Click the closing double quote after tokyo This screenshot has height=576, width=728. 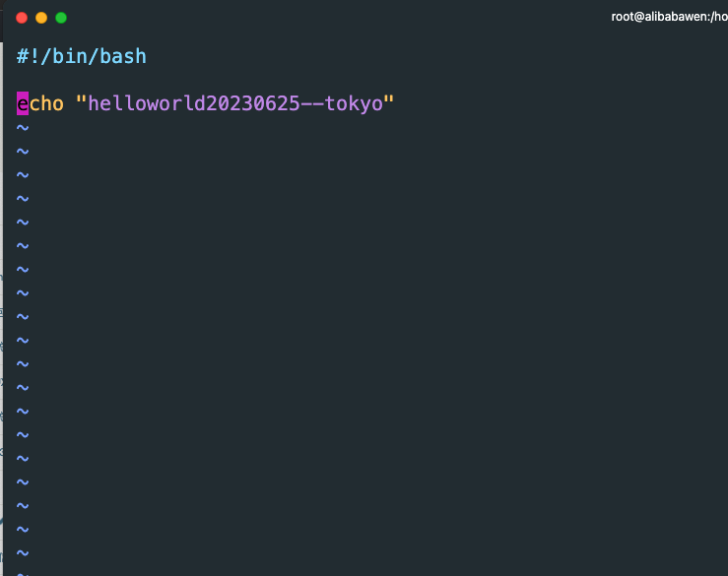388,99
